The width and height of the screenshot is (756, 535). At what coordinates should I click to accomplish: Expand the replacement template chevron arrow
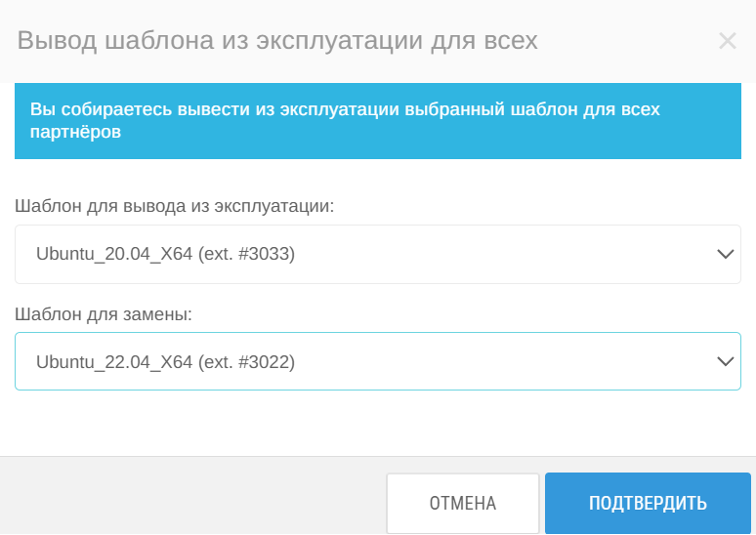tap(725, 361)
